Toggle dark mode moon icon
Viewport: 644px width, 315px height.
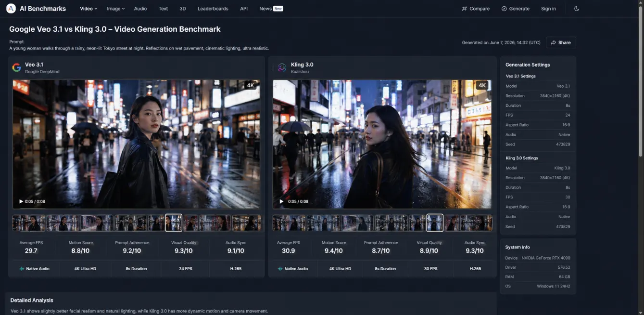tap(577, 9)
